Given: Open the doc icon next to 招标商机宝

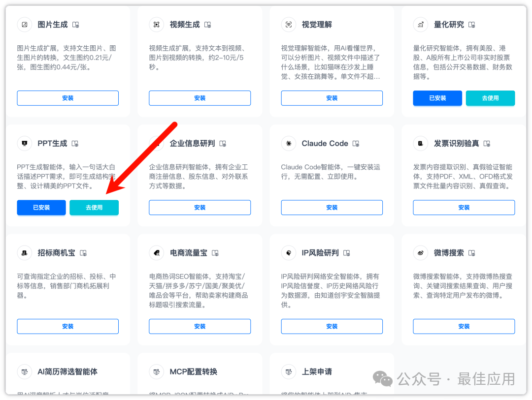Looking at the screenshot, I should point(83,253).
